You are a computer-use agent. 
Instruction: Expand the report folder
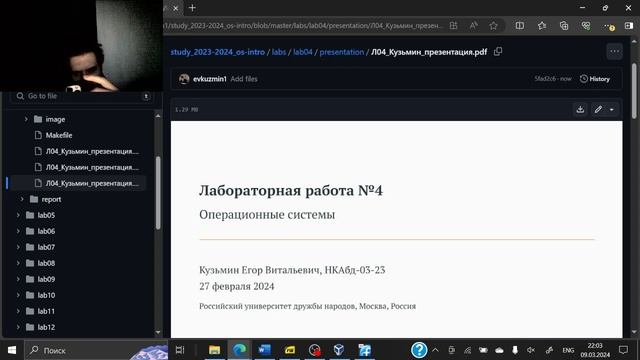point(22,199)
